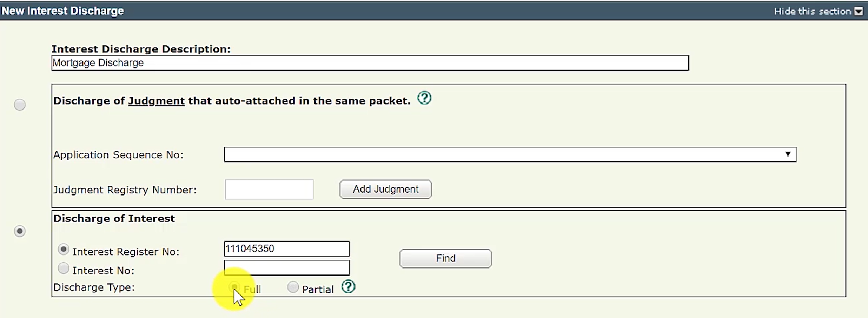Select the Discharge of Judgment radio option
868x318 pixels.
pos(20,105)
